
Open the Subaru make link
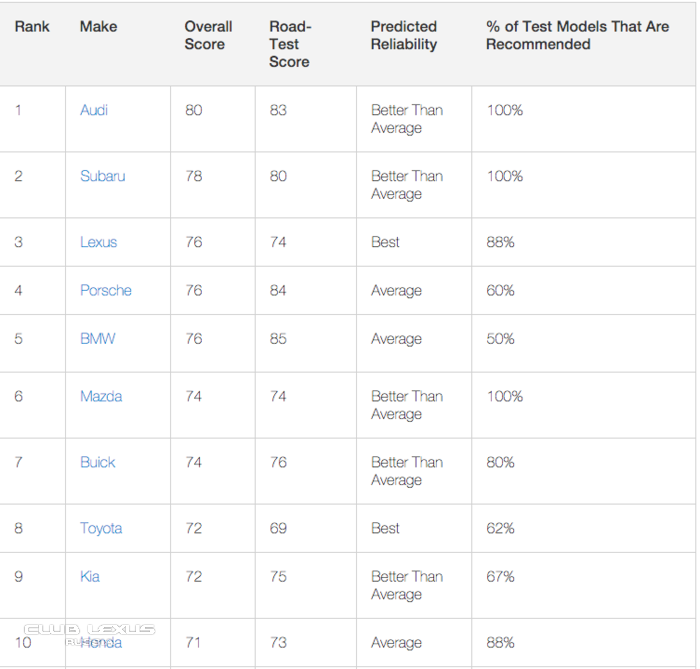coord(103,176)
